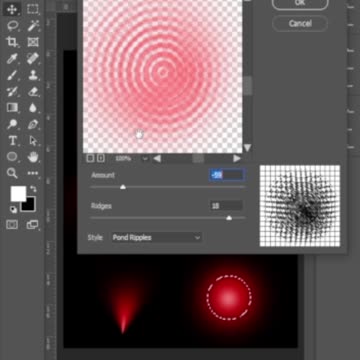Open the Edit Toolbar three-dots menu
Viewport: 360px width, 360px height.
[x=33, y=173]
